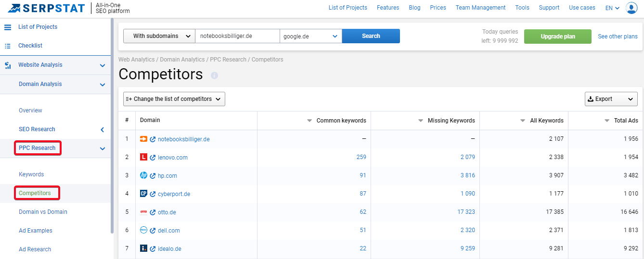The width and height of the screenshot is (644, 259).
Task: Open Features in top navigation
Action: pyautogui.click(x=388, y=8)
